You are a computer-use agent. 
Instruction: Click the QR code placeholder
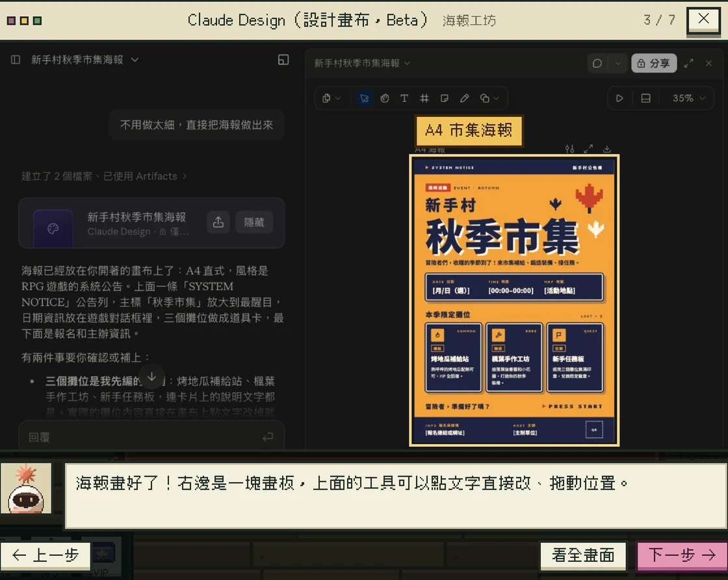pos(594,430)
